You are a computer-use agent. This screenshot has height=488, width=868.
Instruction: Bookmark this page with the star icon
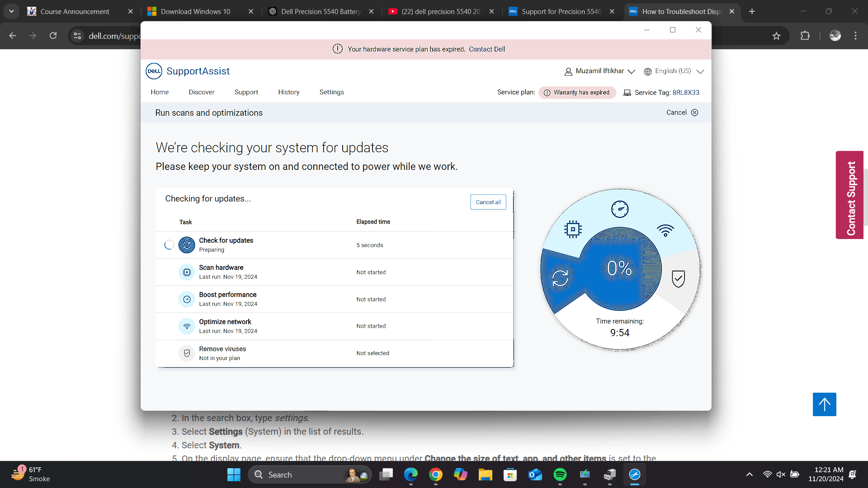[x=777, y=36]
